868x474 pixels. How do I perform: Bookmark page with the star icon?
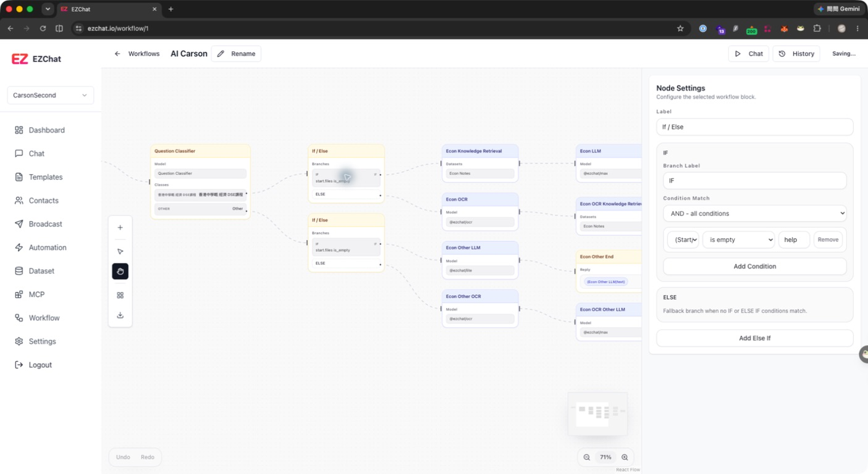click(680, 28)
